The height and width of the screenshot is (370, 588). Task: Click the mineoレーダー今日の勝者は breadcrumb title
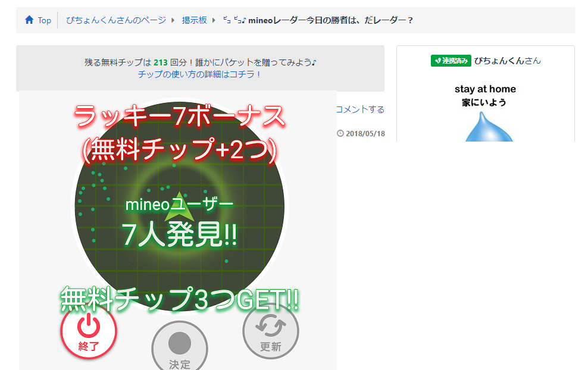point(318,20)
